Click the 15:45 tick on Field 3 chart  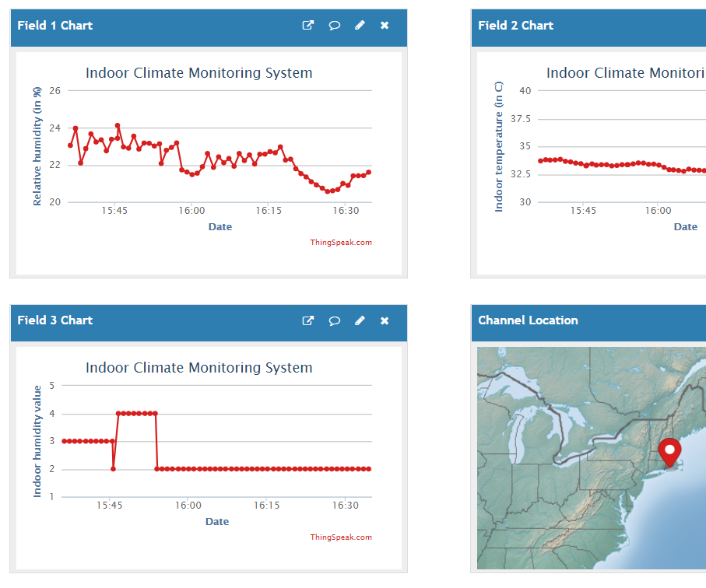click(110, 506)
